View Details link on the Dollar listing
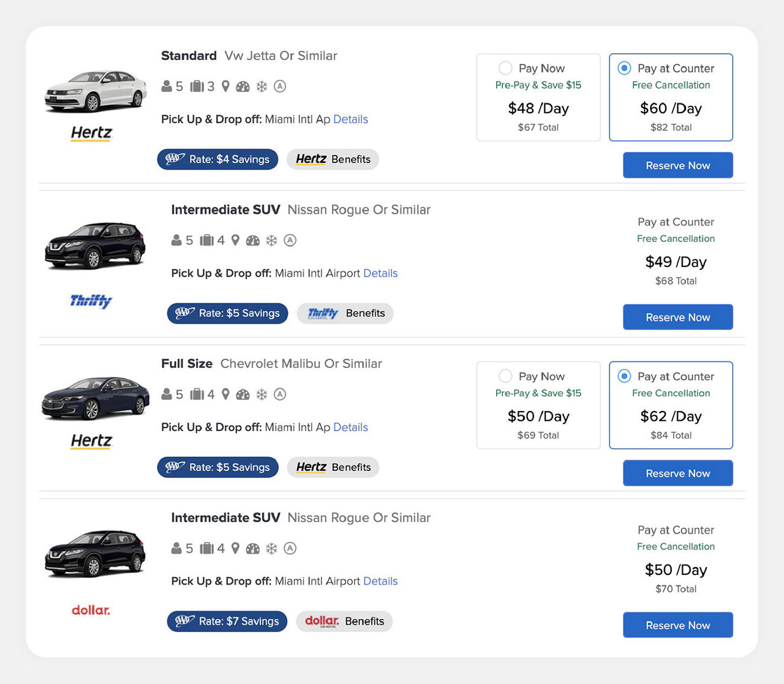784x684 pixels. [x=380, y=581]
